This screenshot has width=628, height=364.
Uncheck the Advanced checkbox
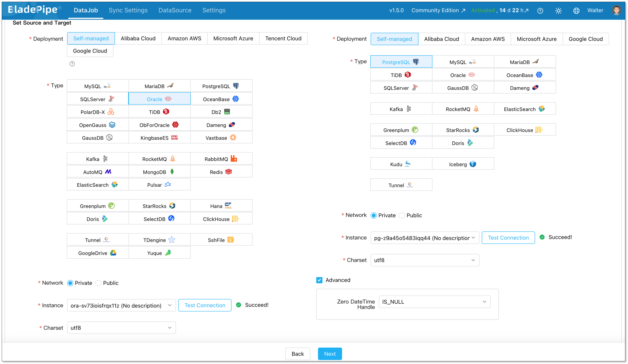[x=319, y=280]
